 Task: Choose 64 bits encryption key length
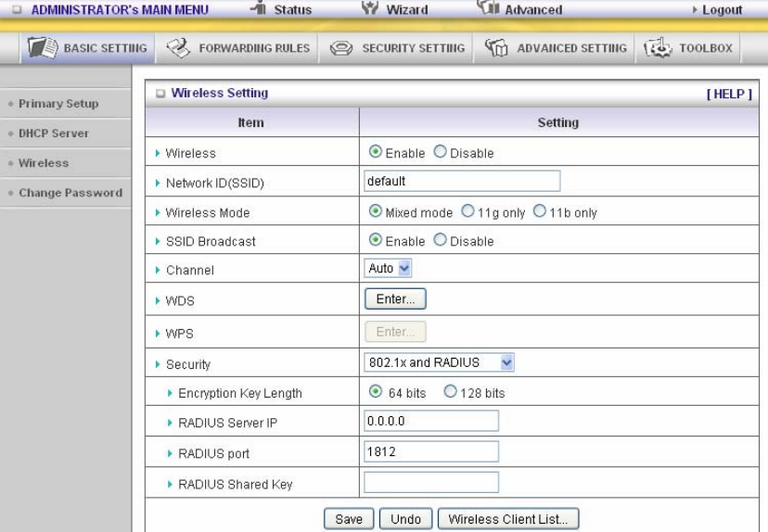pyautogui.click(x=375, y=391)
